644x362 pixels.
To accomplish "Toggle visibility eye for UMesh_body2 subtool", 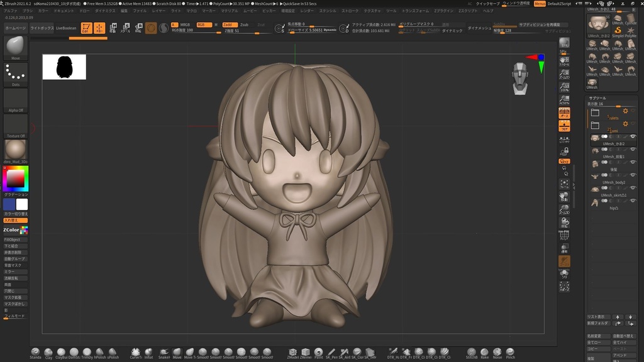I will point(633,176).
